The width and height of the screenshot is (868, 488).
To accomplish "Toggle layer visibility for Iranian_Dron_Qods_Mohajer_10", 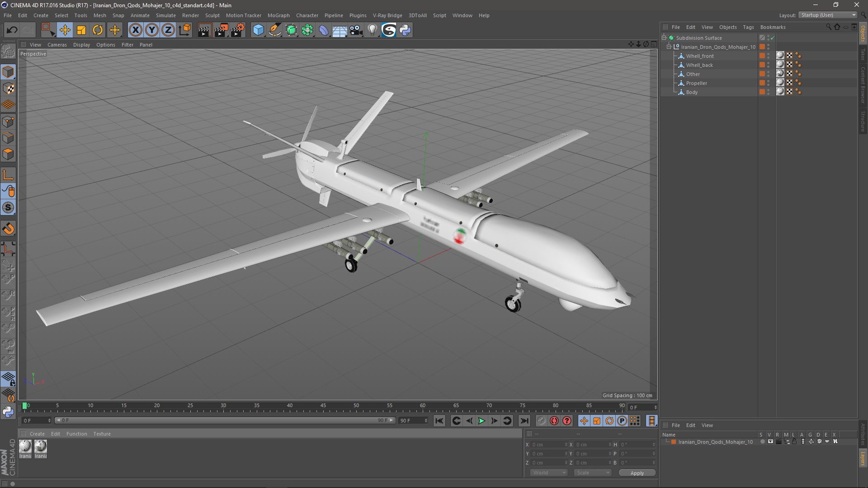I will click(x=770, y=442).
